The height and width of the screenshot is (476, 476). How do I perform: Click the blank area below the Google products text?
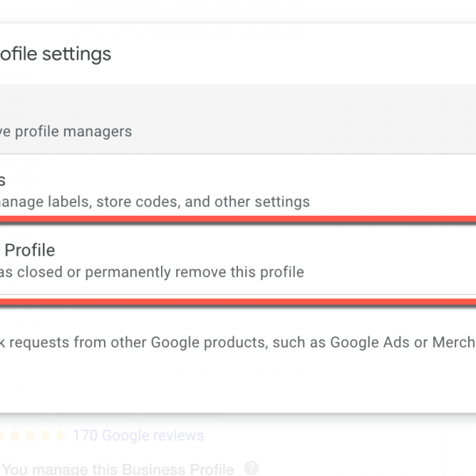(238, 385)
